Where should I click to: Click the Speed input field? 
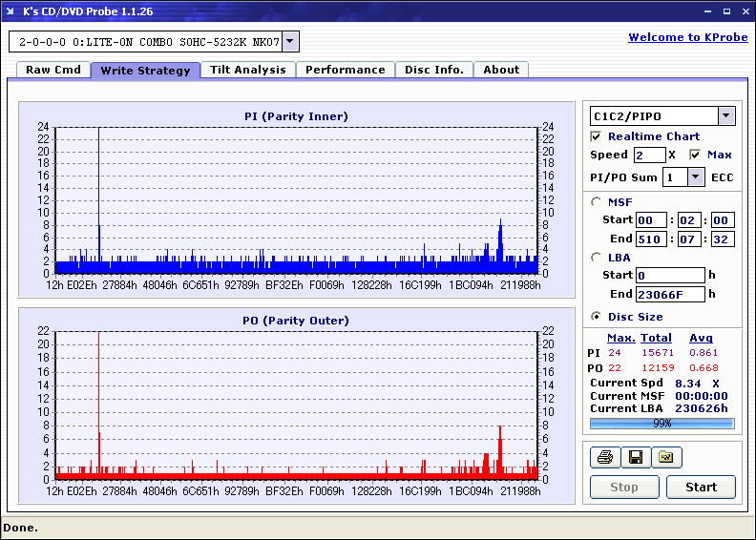pos(649,155)
